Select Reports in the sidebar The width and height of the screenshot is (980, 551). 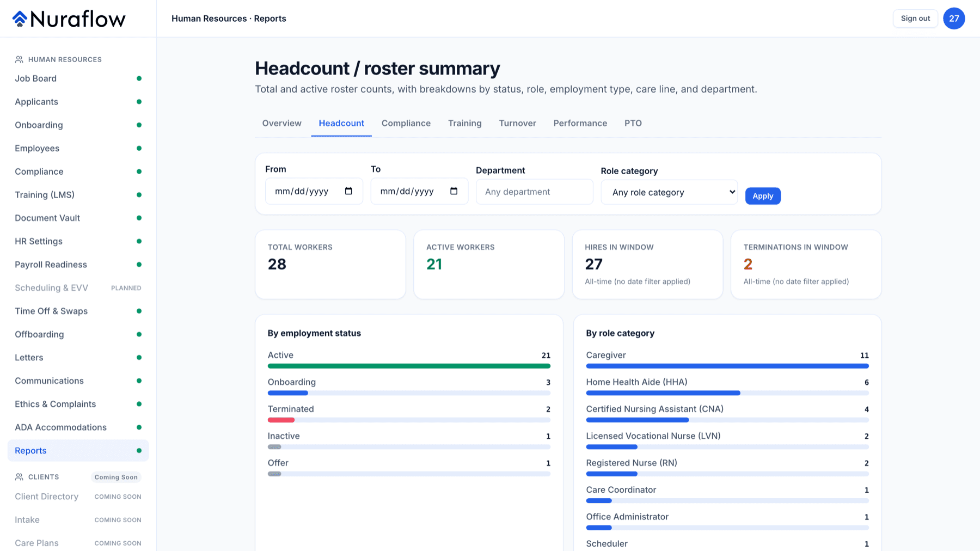[x=78, y=451]
